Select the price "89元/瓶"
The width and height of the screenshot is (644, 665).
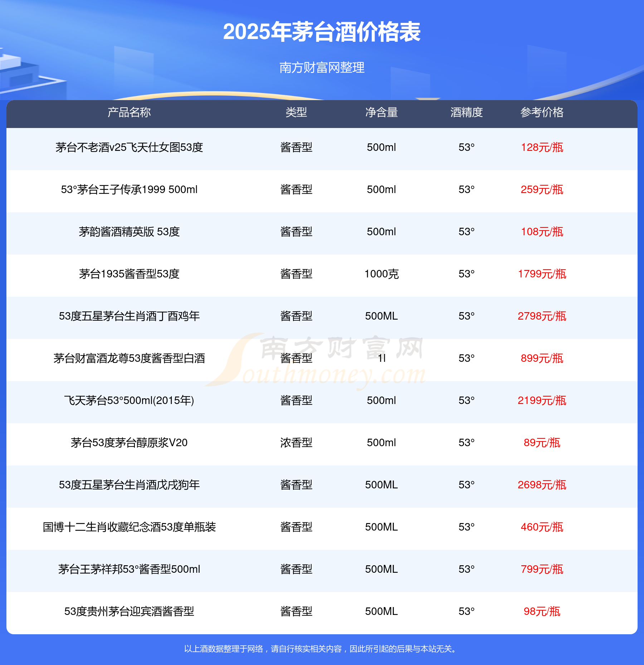[542, 443]
